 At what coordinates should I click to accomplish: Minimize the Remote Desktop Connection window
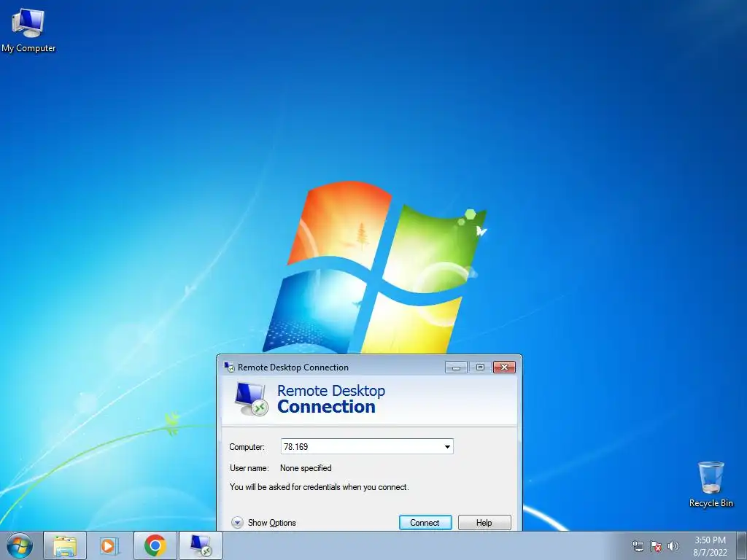pyautogui.click(x=457, y=367)
